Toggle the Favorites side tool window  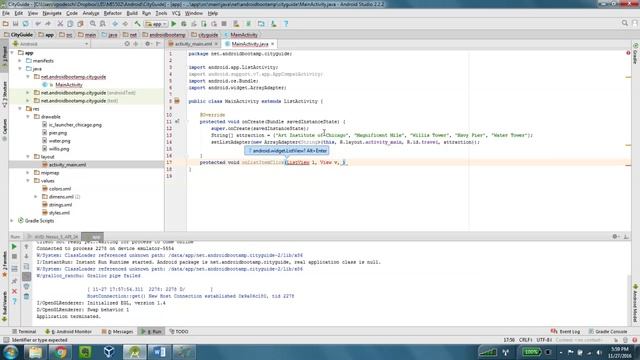point(4,264)
